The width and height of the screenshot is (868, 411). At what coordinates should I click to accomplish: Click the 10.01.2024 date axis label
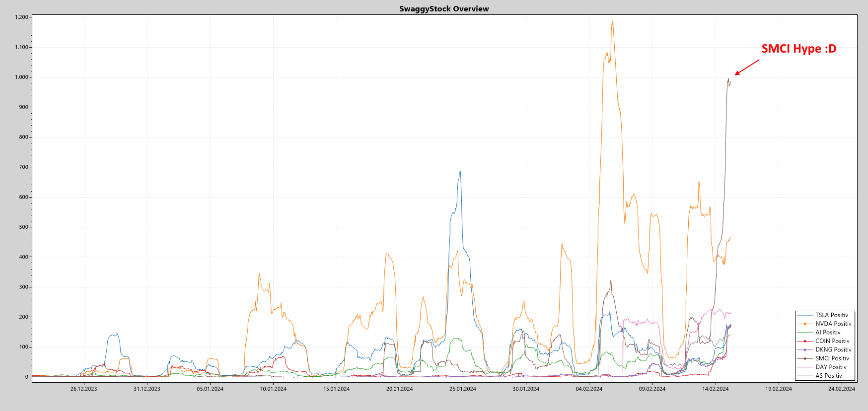(273, 389)
